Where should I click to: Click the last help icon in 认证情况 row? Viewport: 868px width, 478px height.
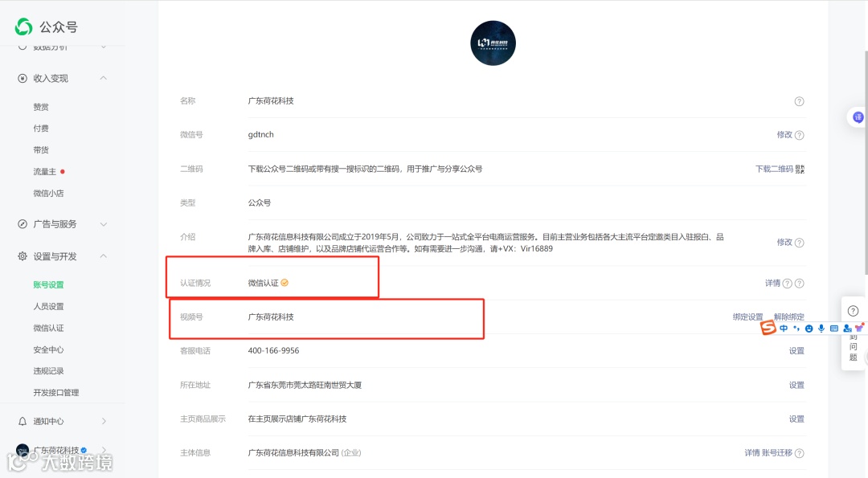799,284
